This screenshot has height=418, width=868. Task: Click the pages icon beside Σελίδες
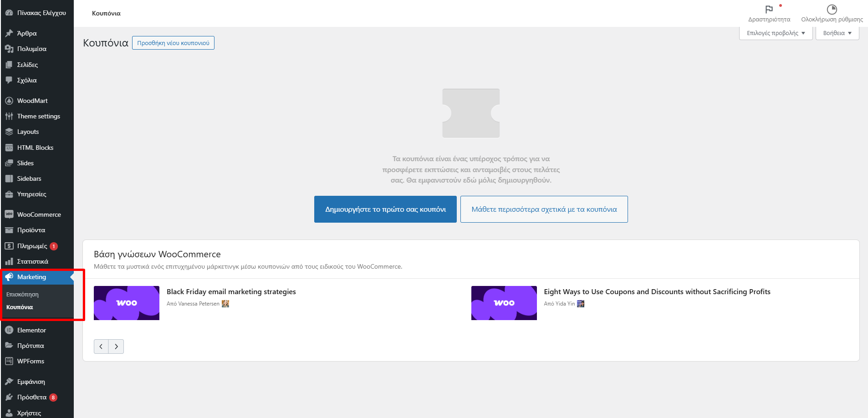[9, 65]
